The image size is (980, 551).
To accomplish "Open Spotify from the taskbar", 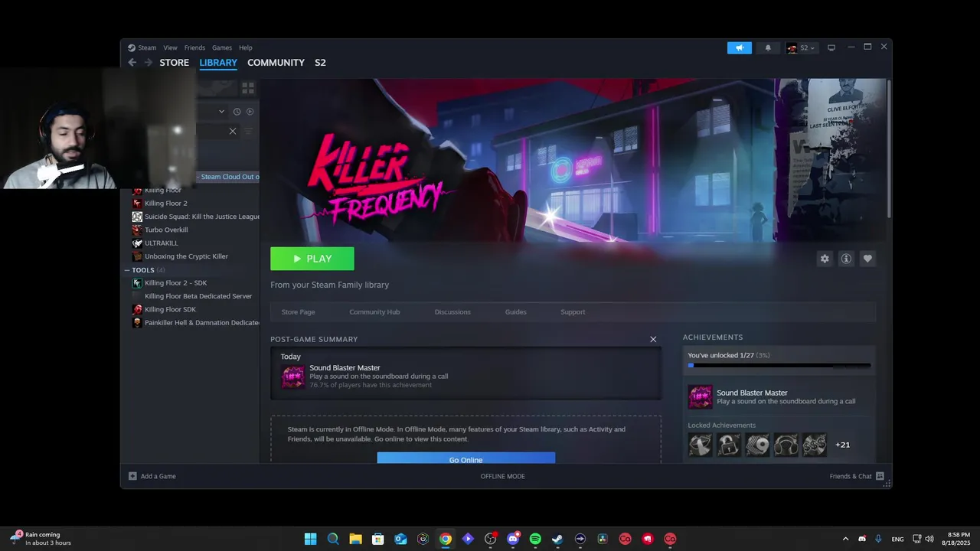I will coord(535,539).
